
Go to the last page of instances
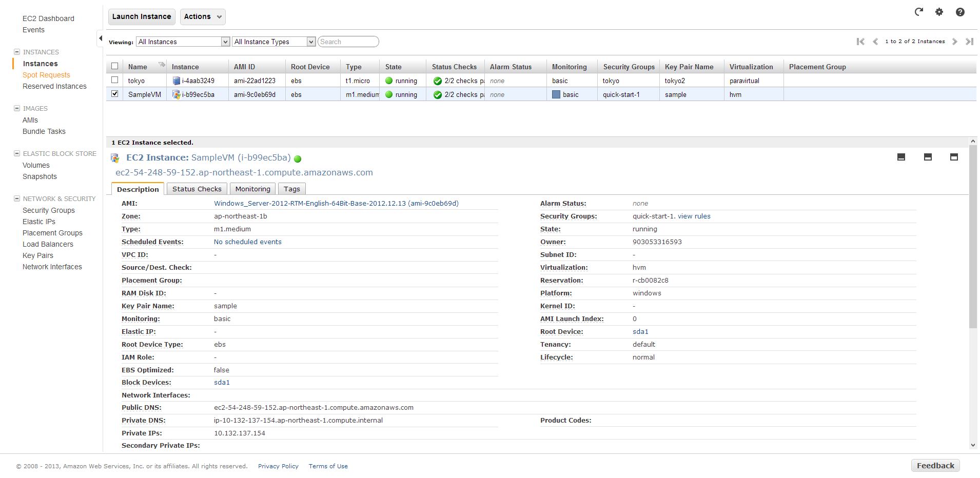pyautogui.click(x=969, y=42)
